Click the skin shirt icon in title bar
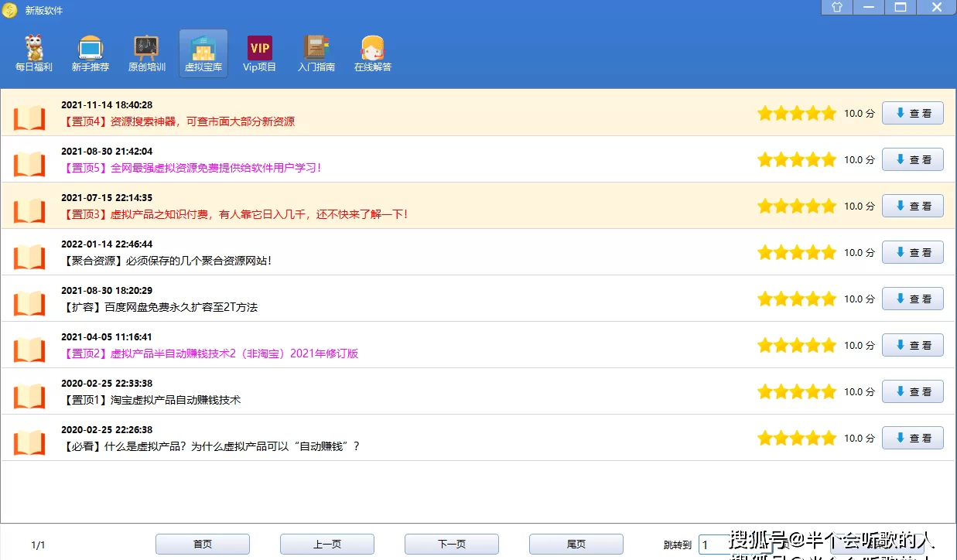Image resolution: width=957 pixels, height=560 pixels. click(836, 8)
